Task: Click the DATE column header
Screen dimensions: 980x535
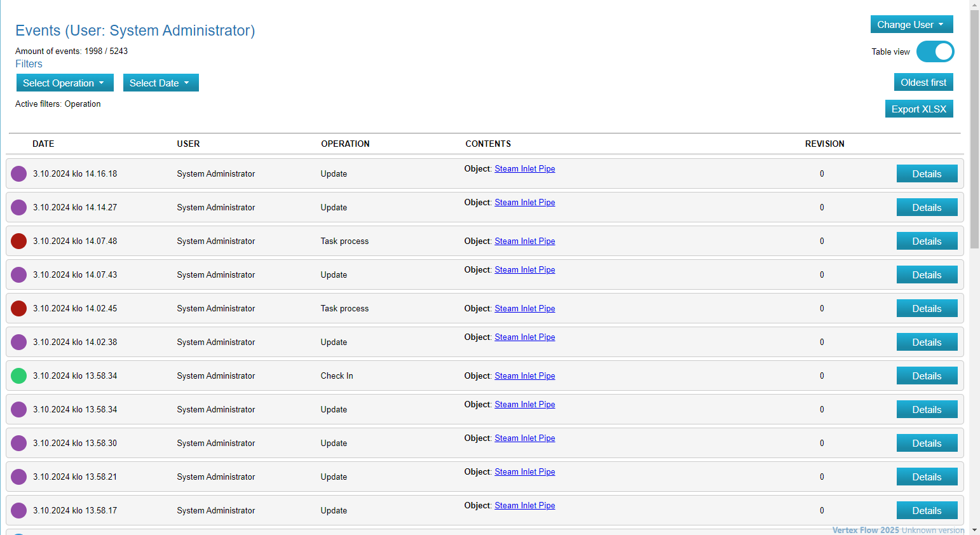Action: pyautogui.click(x=43, y=144)
